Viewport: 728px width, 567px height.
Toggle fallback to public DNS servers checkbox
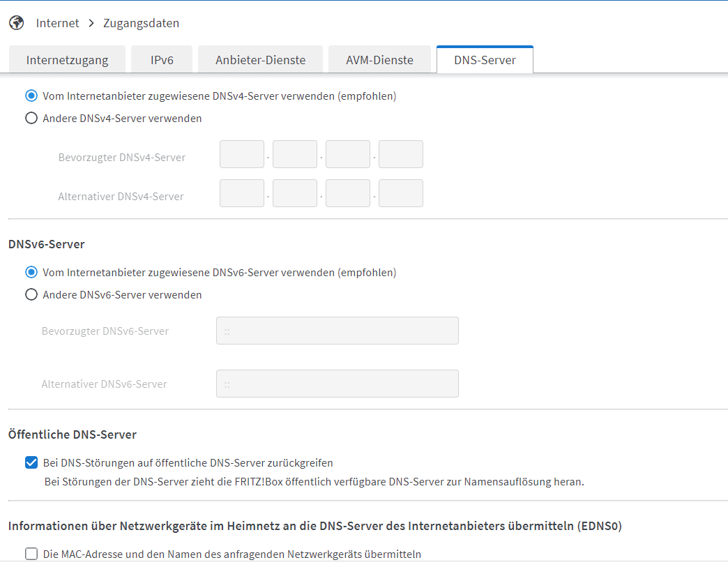[x=31, y=462]
